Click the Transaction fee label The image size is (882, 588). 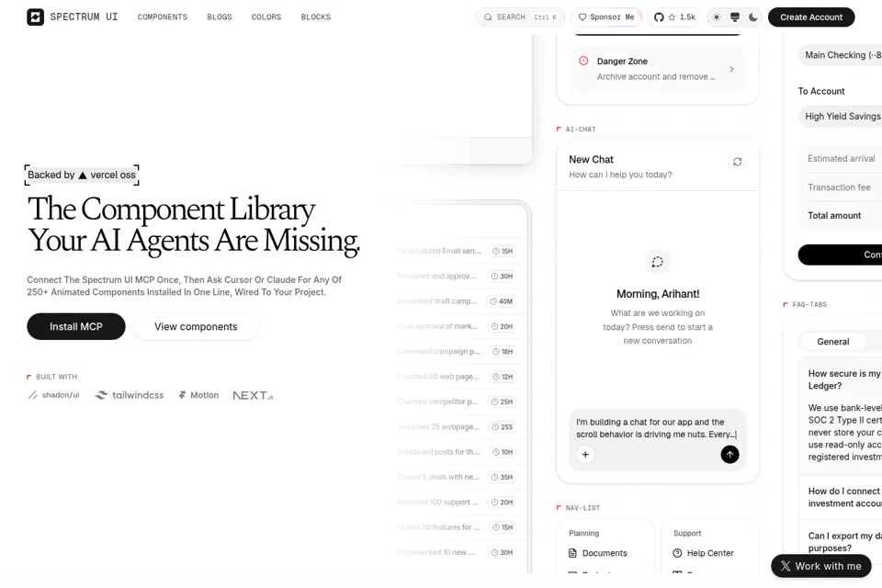click(839, 187)
